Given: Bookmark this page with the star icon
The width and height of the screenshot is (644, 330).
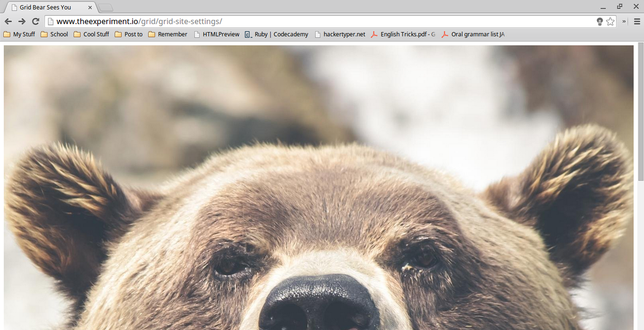Looking at the screenshot, I should pyautogui.click(x=610, y=21).
